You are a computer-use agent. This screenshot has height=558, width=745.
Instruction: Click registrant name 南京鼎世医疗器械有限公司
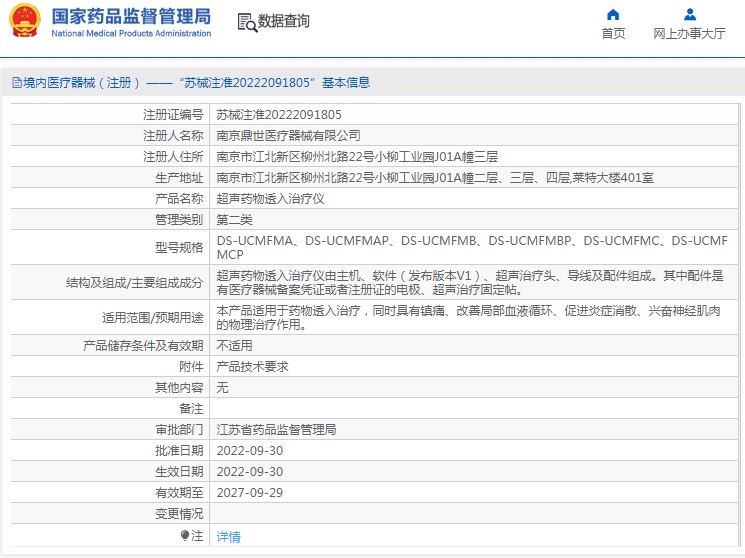(x=288, y=135)
